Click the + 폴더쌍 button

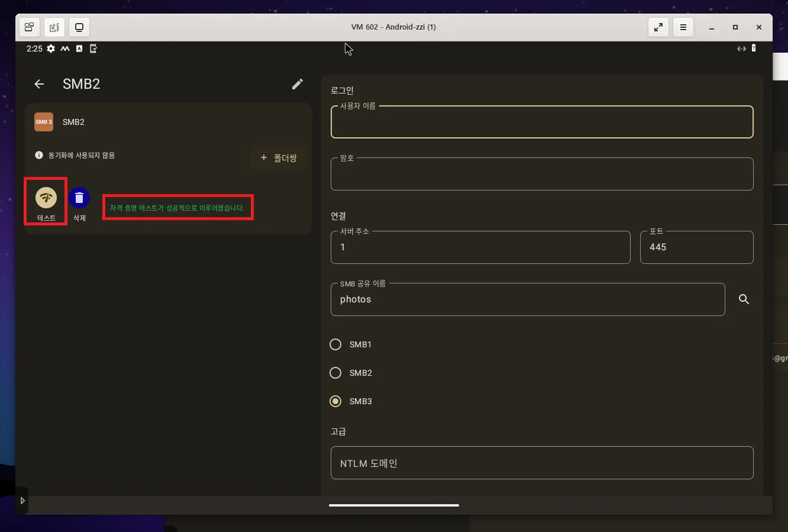[278, 158]
